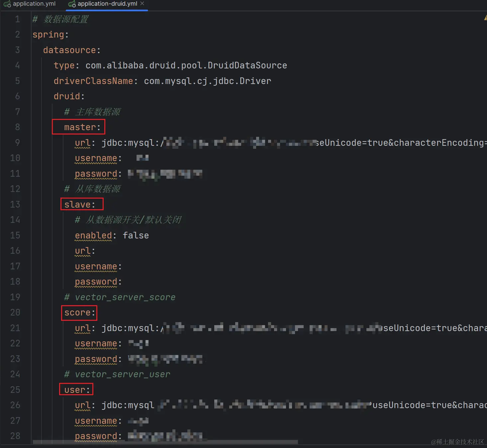Click the warning indicator at top right
This screenshot has height=448, width=487.
485,19
